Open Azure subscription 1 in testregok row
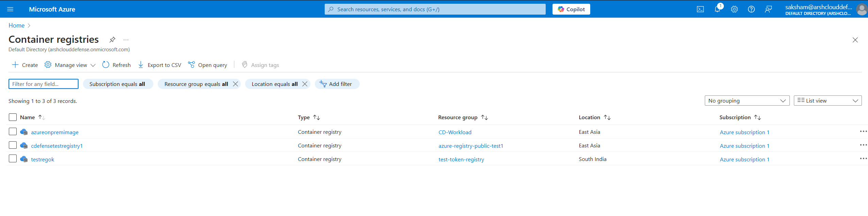Screen dimensions: 868x216 744,159
